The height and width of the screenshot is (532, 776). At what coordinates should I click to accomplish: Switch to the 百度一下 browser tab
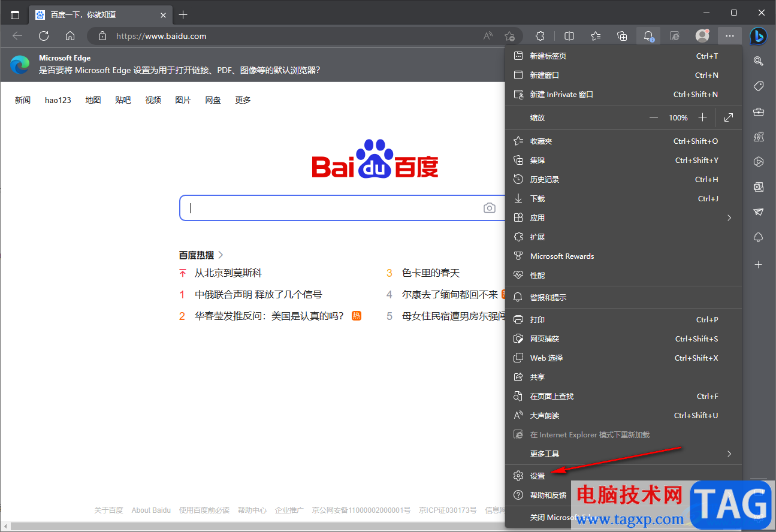[x=101, y=14]
